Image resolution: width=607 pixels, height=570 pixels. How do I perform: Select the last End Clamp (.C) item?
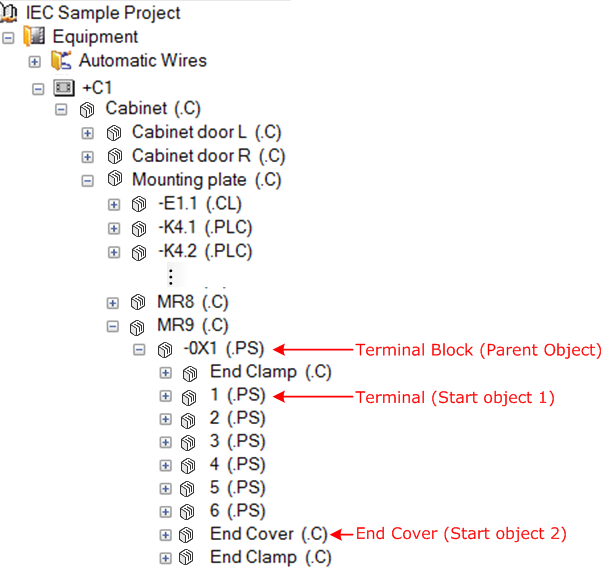click(271, 558)
